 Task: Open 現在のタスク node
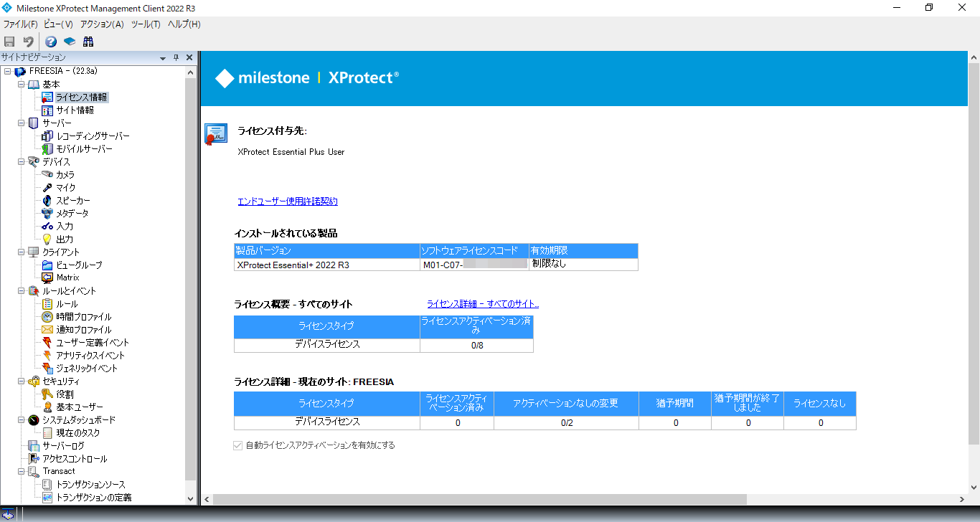[77, 432]
